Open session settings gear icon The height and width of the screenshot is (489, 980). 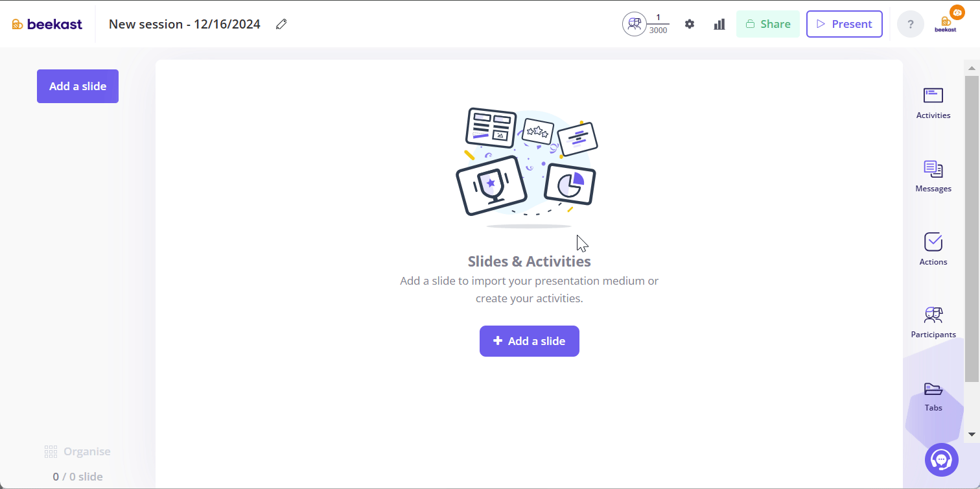690,24
